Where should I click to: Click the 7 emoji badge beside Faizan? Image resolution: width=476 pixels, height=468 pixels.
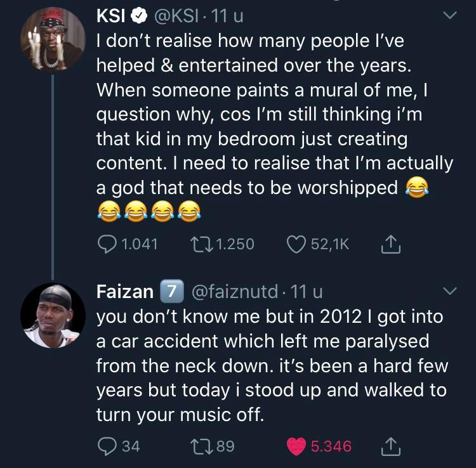[x=169, y=292]
